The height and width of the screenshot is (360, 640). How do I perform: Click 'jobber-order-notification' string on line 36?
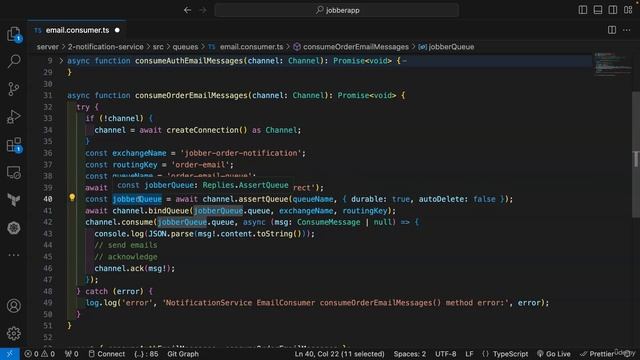[243, 153]
